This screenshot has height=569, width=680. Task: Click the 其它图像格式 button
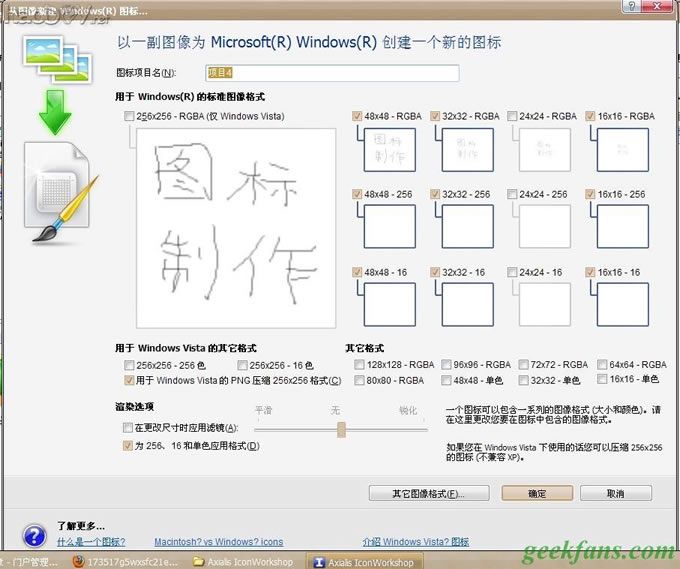coord(429,494)
